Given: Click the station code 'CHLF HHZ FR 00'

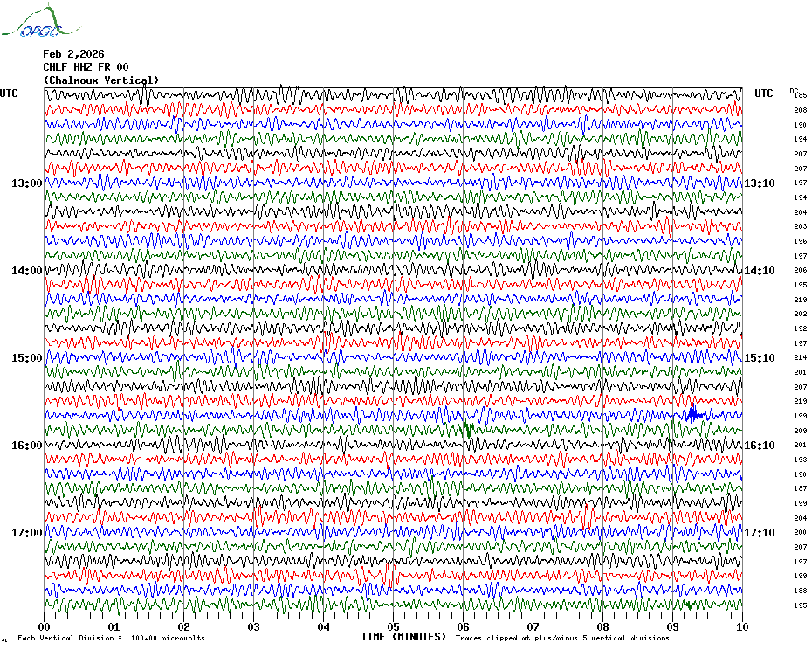Looking at the screenshot, I should (x=86, y=67).
